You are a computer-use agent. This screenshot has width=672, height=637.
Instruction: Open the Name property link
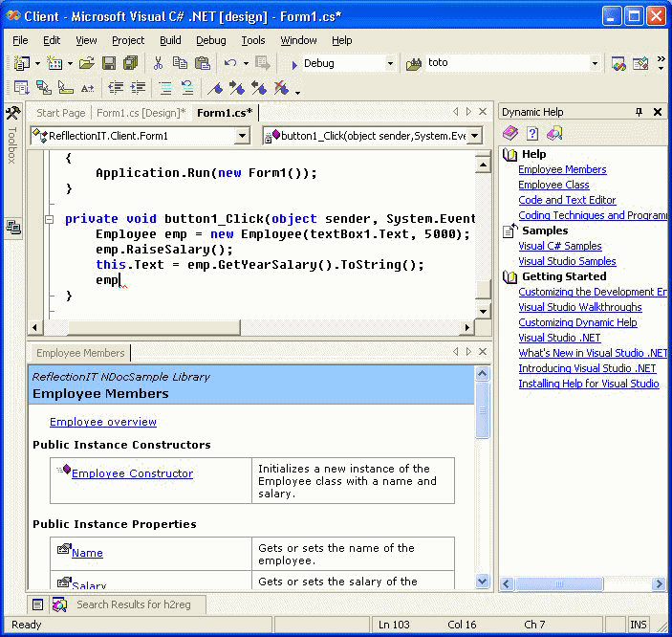point(87,553)
